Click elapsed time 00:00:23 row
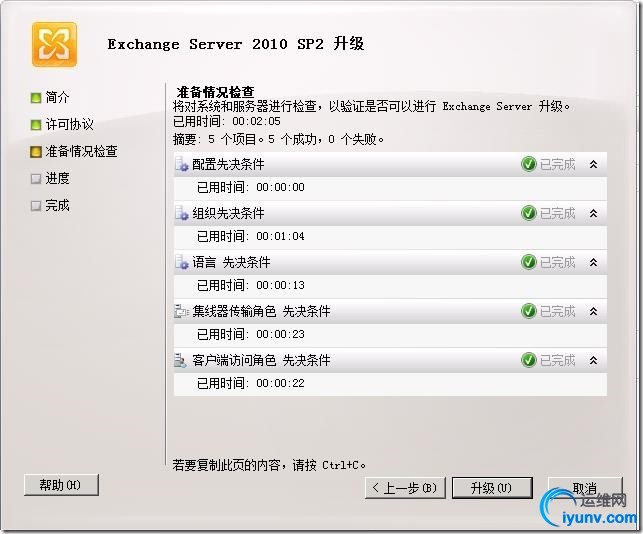Screen dimensions: 643x534 [x=390, y=335]
